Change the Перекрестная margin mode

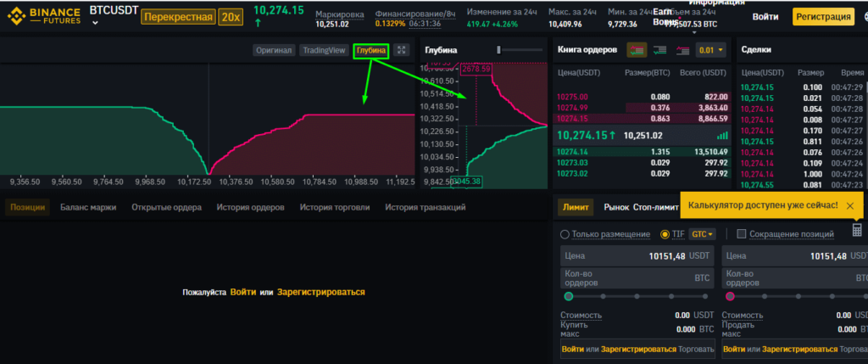click(x=178, y=17)
